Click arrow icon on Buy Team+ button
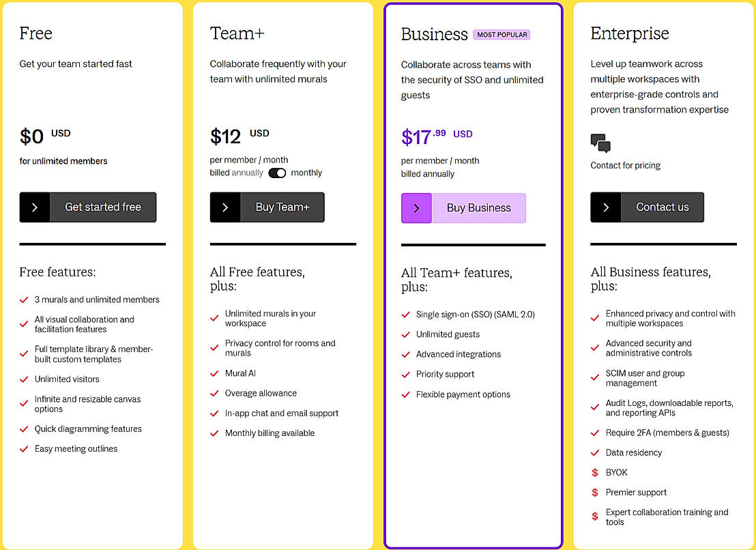Image resolution: width=756 pixels, height=550 pixels. click(x=225, y=207)
